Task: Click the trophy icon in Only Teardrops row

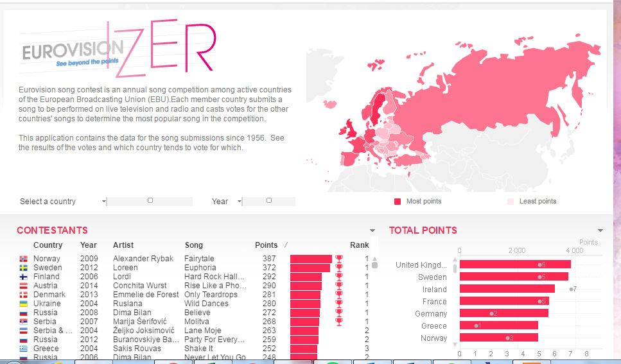Action: 339,295
